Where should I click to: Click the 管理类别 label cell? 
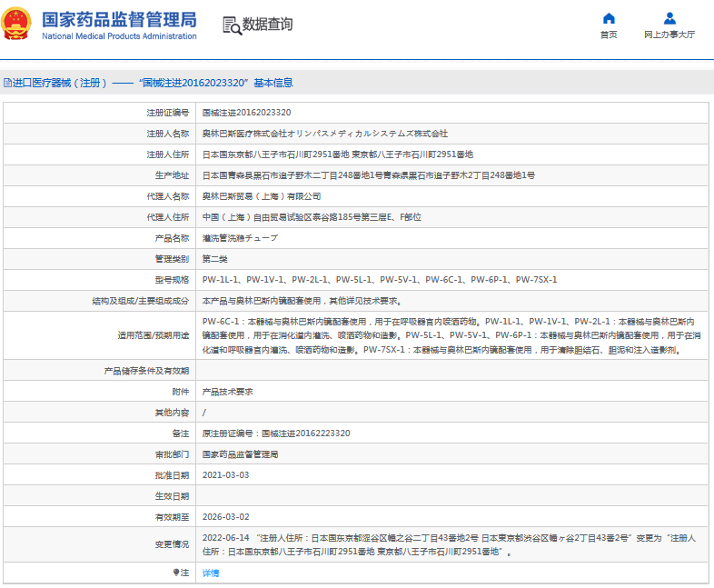point(99,259)
